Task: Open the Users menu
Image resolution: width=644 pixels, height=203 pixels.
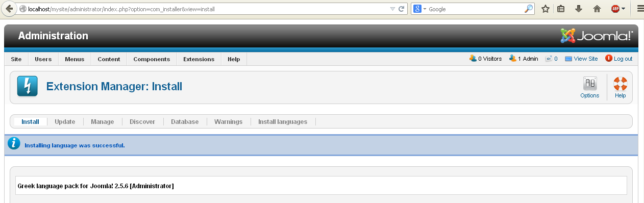Action: (x=43, y=59)
